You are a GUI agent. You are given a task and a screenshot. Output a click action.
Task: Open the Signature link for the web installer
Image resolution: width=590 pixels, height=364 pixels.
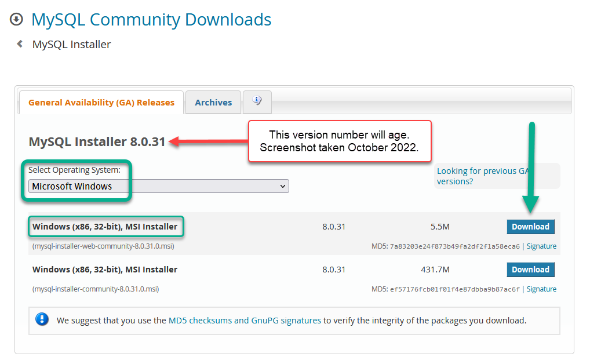point(541,246)
